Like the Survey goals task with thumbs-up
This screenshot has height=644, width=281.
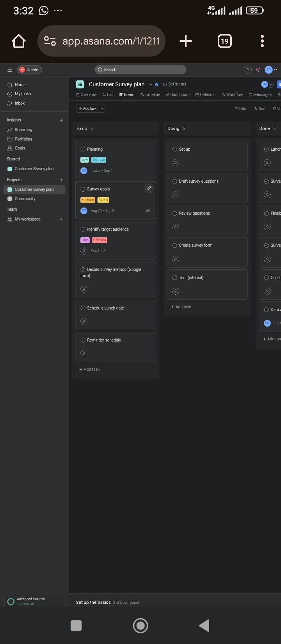148,211
